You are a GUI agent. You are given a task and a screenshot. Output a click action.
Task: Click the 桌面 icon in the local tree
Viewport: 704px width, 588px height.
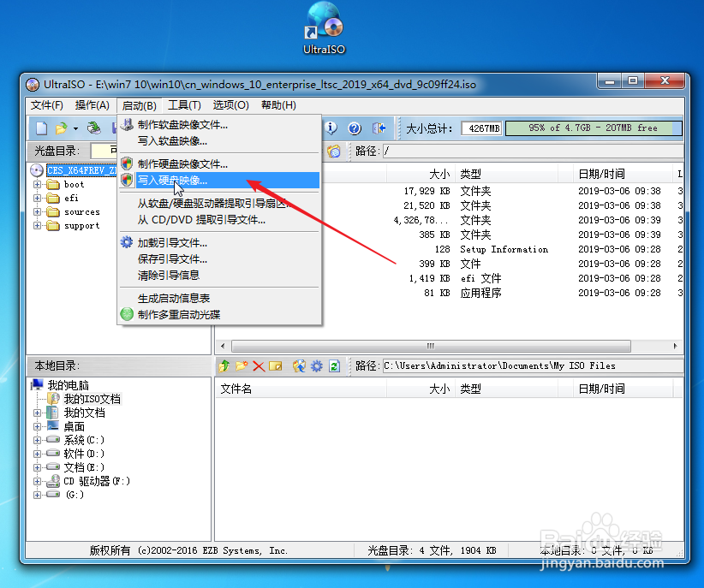53,426
